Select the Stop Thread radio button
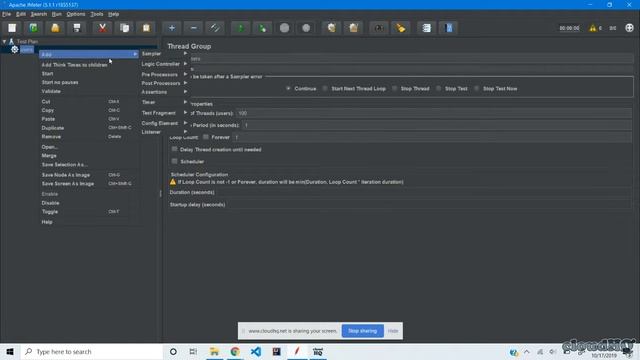The height and width of the screenshot is (360, 640). (394, 88)
